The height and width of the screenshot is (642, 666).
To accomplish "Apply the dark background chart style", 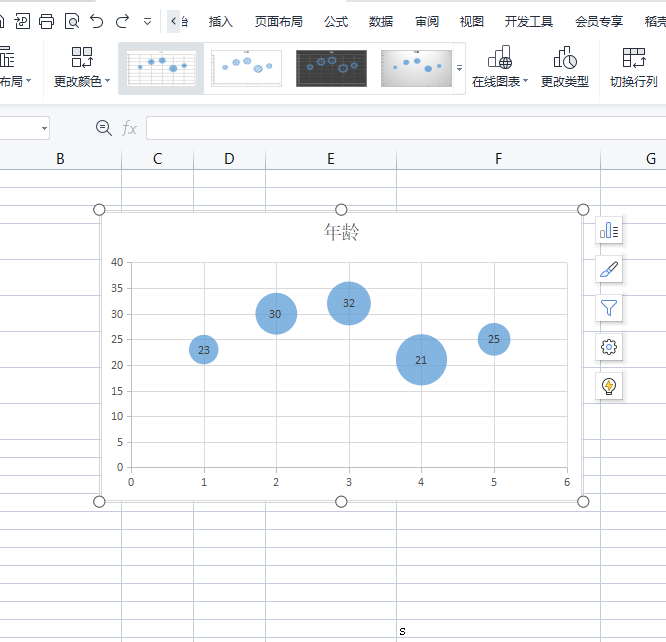I will 331,68.
